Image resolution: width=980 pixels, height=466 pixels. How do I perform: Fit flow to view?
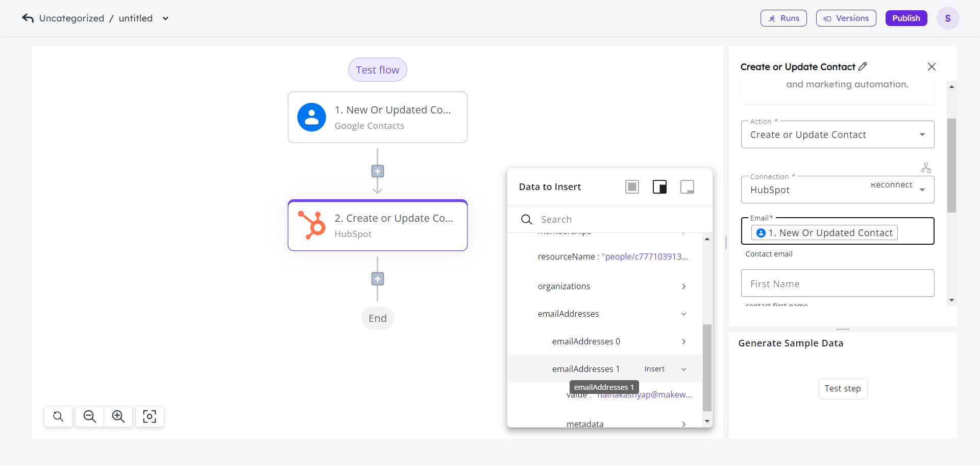(x=150, y=416)
